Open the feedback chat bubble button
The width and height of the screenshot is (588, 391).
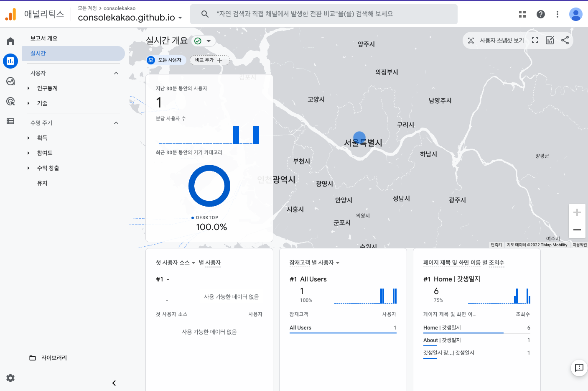click(579, 368)
